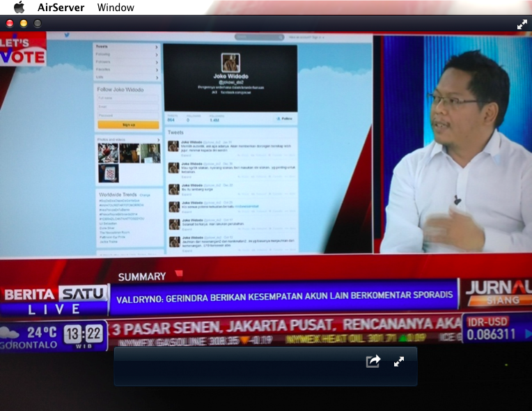Screen dimensions: 532x411
Task: Select the Tweets tab in profile sidebar
Action: pos(126,47)
